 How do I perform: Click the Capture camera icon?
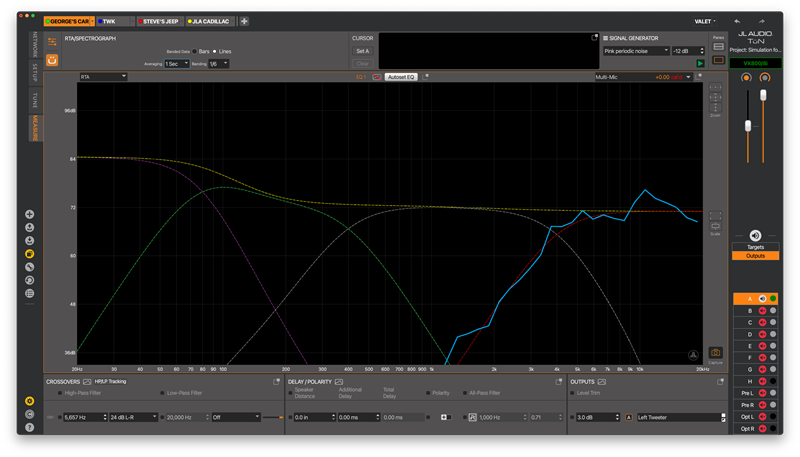(716, 353)
